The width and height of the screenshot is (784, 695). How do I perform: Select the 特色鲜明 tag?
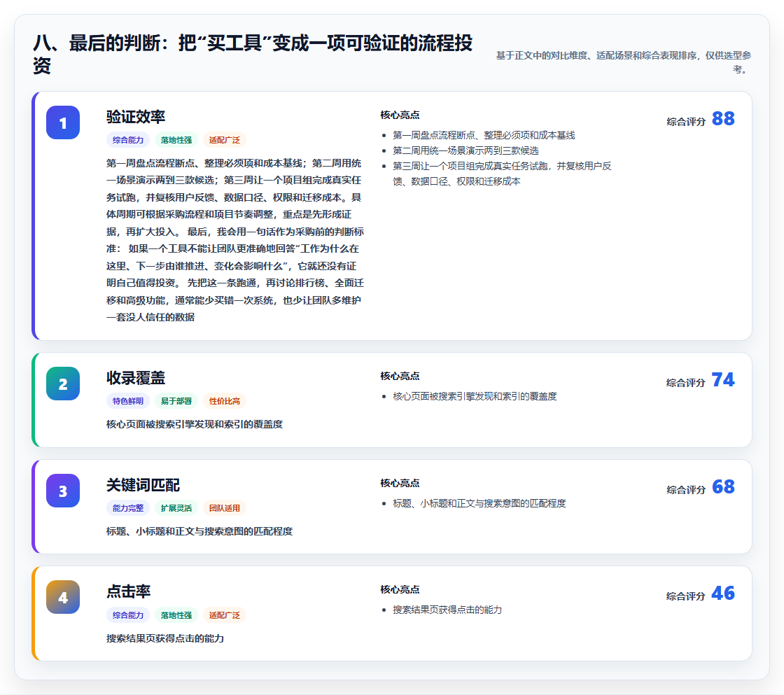tap(128, 401)
